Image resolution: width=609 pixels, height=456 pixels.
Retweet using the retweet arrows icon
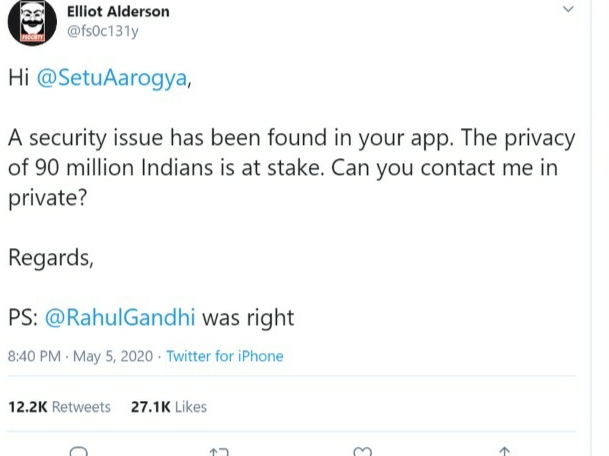(220, 451)
